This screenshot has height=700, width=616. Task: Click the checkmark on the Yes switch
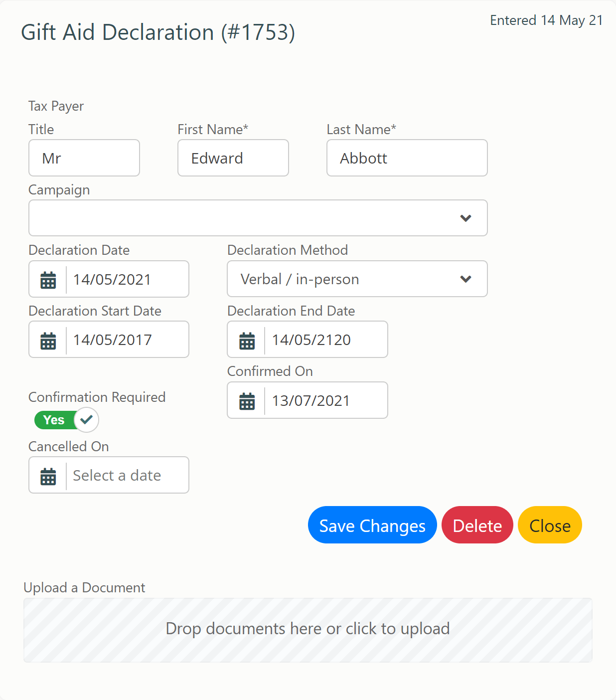coord(86,420)
